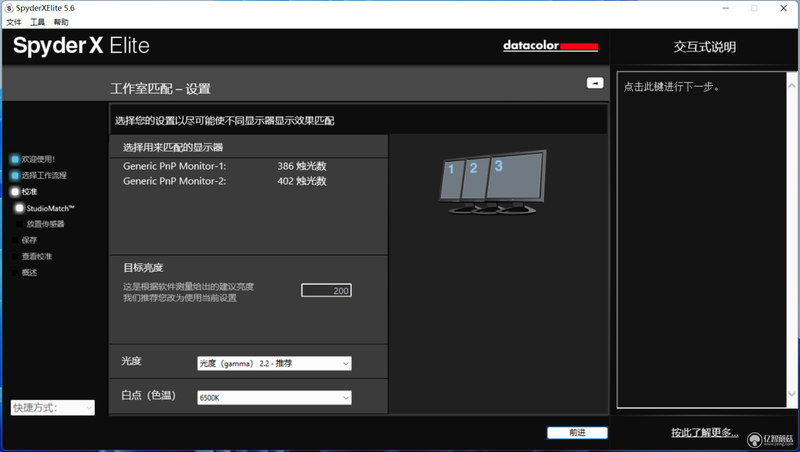
Task: Open the 帮助 menu
Action: (61, 22)
